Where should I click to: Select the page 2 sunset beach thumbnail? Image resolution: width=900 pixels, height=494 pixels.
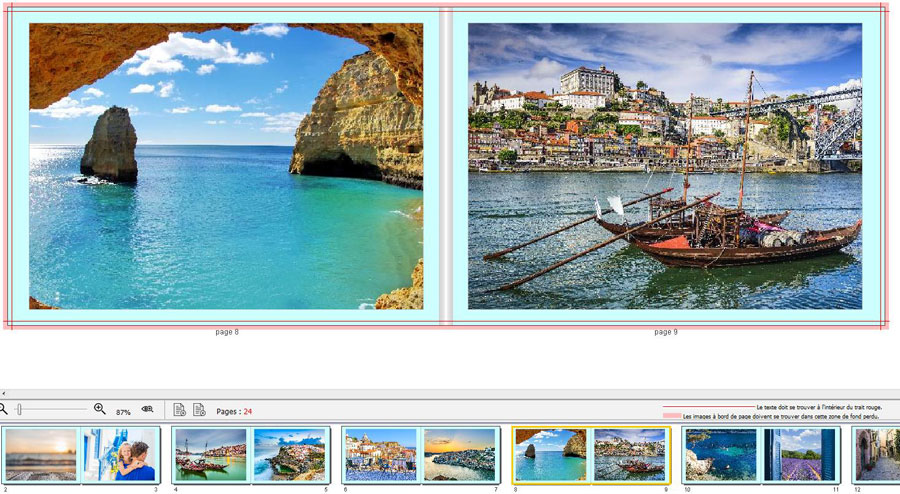(x=41, y=455)
